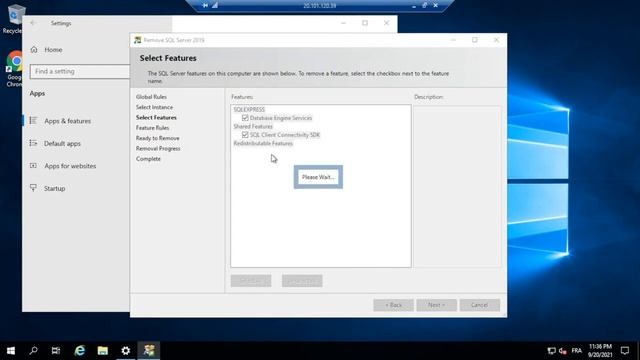Open the notification center icon
This screenshot has height=360, width=640.
tap(624, 351)
